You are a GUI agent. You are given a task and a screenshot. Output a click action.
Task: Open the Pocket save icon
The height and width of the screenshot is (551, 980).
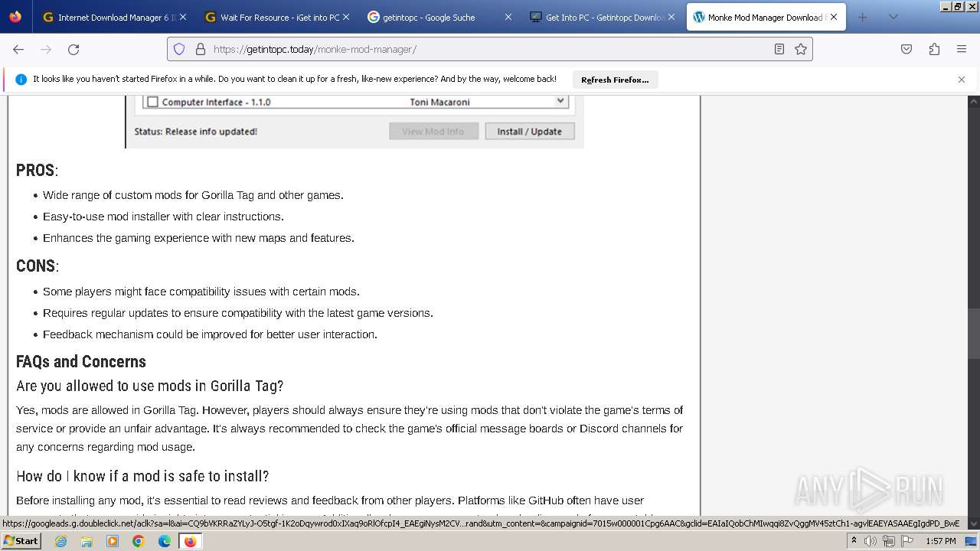(x=906, y=49)
